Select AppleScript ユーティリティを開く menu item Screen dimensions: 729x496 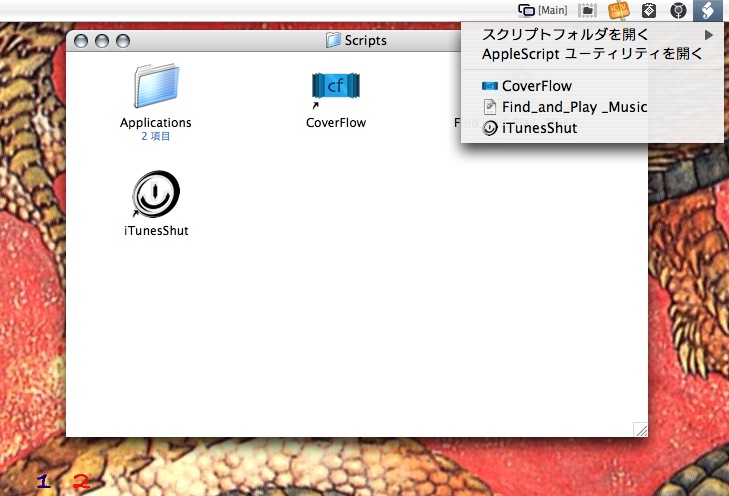tap(592, 54)
